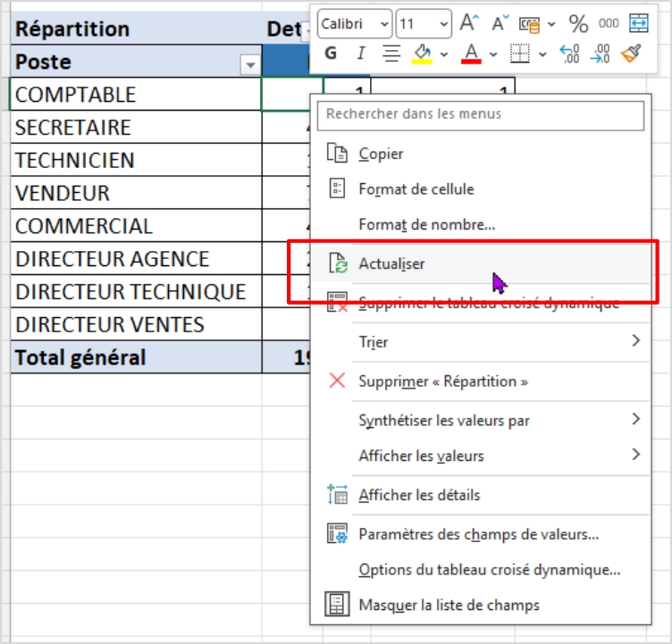Click the 'Rechercher dans les menus' search box
Viewport: 672px width, 644px height.
[481, 115]
